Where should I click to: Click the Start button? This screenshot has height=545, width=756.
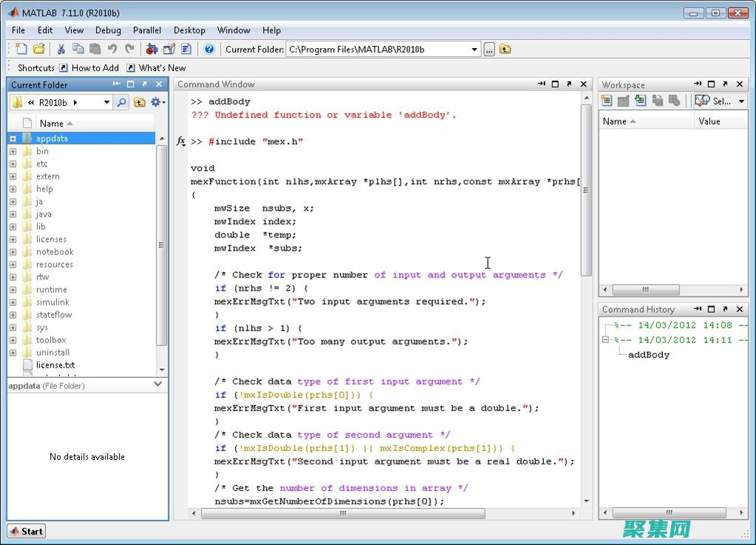click(27, 531)
